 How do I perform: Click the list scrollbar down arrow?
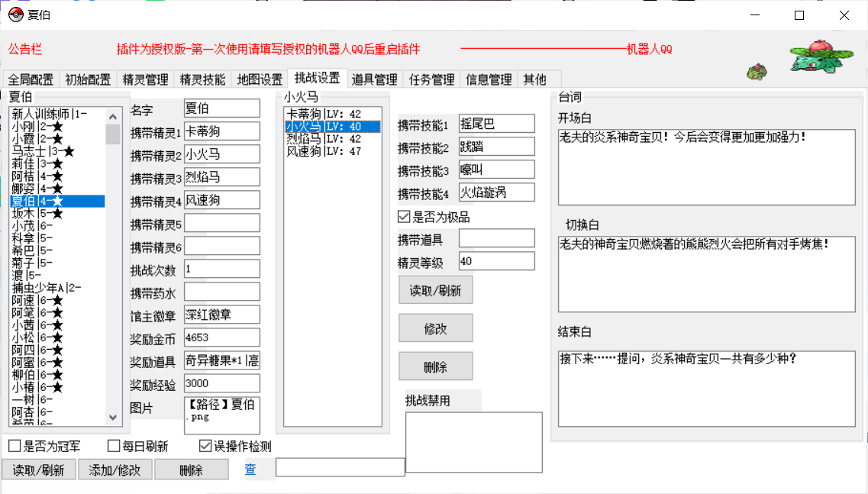point(113,417)
